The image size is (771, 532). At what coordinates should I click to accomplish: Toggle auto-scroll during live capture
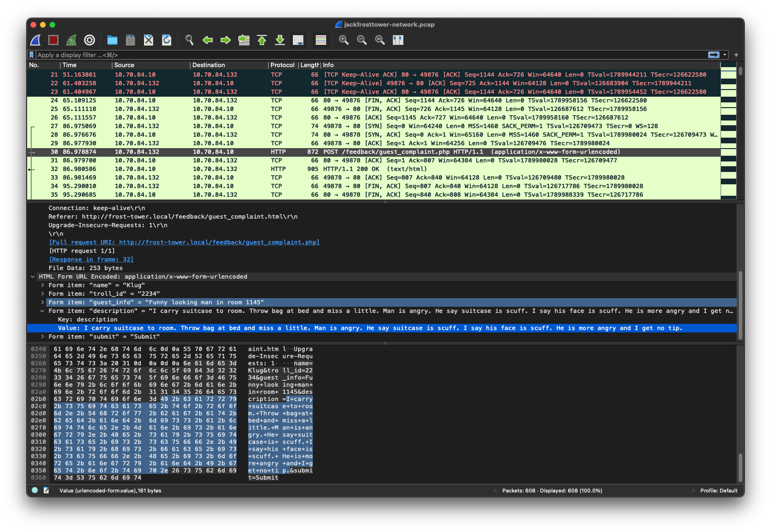pos(298,40)
